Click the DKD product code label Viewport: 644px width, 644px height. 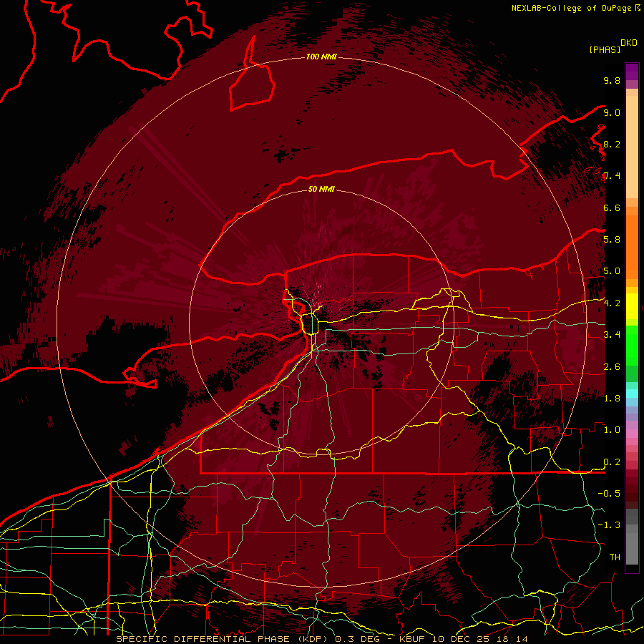coord(628,43)
